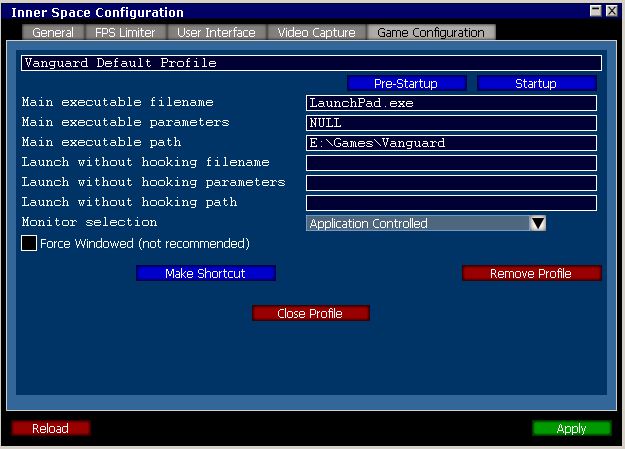Screen dimensions: 625x449
Task: Click the Main executable parameters label
Action: pyautogui.click(x=126, y=122)
